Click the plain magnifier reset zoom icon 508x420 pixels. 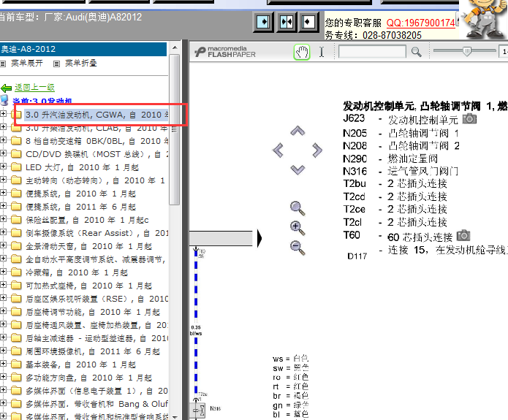tap(297, 208)
